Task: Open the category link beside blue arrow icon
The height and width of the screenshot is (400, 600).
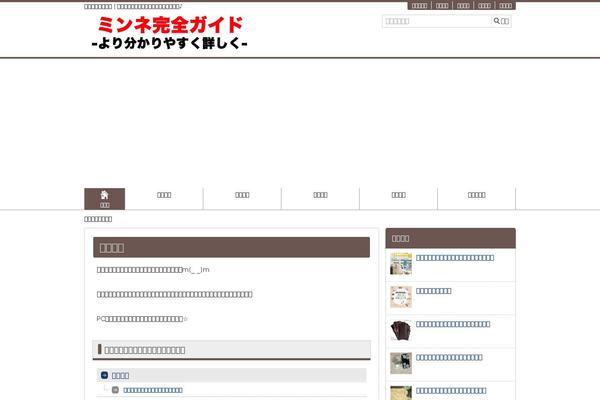Action: (x=120, y=376)
